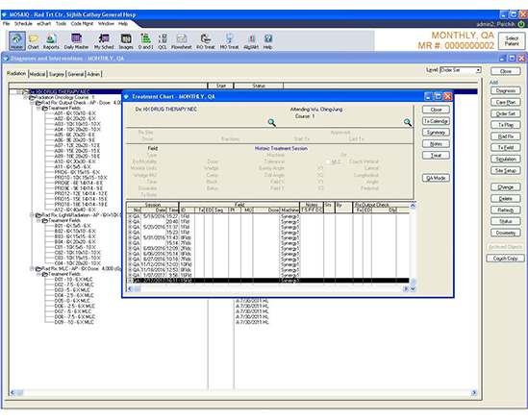
Task: Click the Treat button in Treatment Chart
Action: pos(436,156)
